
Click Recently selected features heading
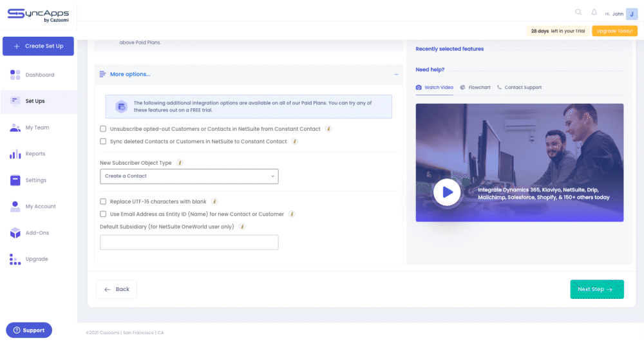[x=450, y=49]
